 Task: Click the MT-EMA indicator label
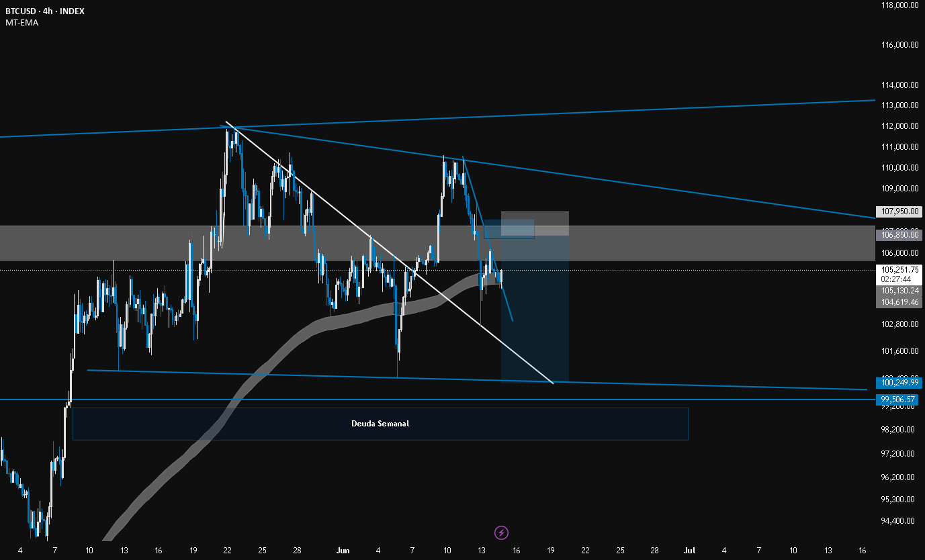[x=21, y=23]
